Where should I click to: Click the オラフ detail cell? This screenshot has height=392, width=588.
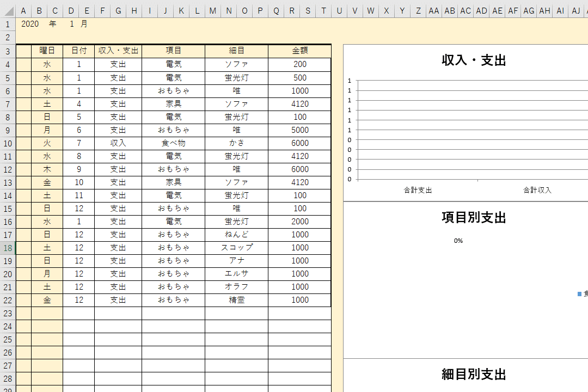(237, 287)
